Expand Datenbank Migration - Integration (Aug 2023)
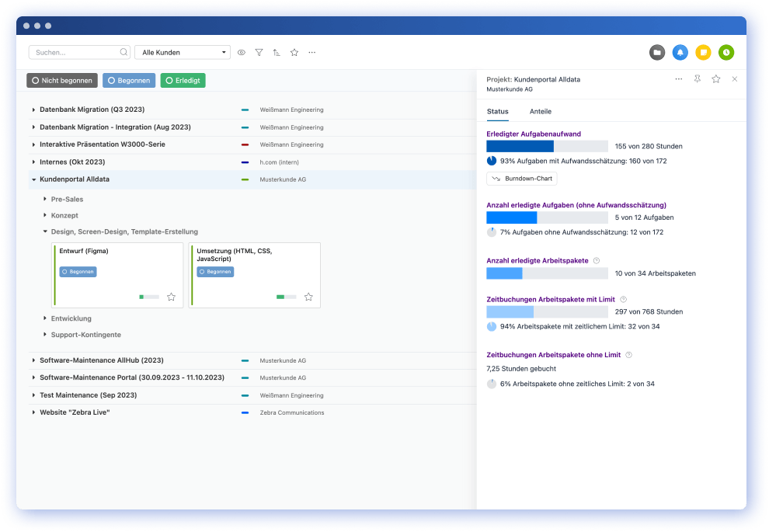The width and height of the screenshot is (769, 532). pos(33,127)
